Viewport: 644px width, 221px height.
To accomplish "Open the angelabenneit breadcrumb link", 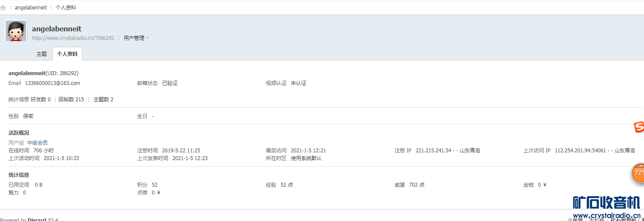I will pyautogui.click(x=31, y=8).
